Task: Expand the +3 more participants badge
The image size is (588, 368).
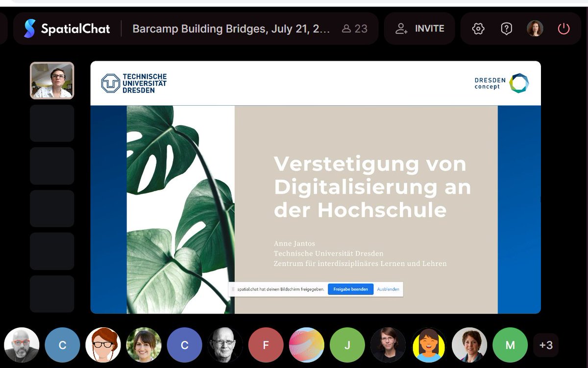Action: 546,345
